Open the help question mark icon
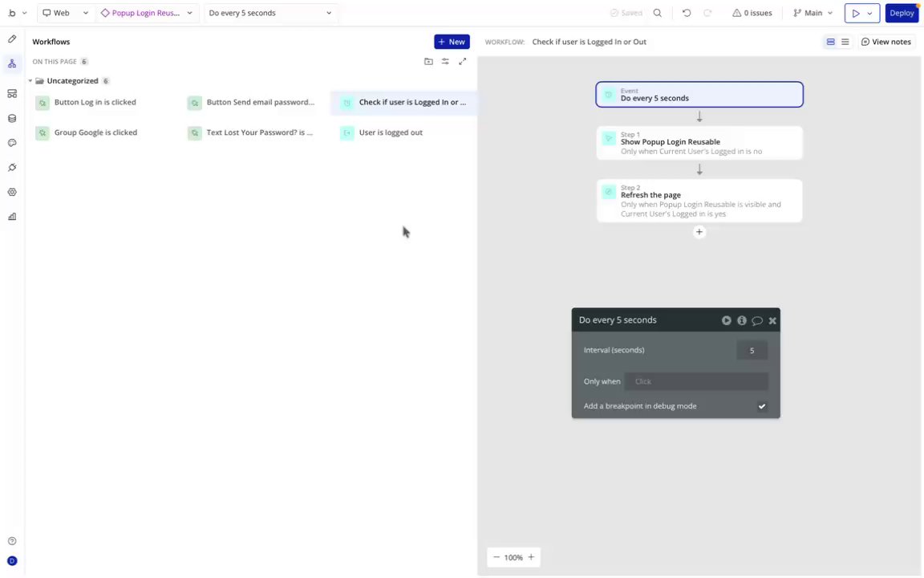This screenshot has height=578, width=924. tap(12, 541)
